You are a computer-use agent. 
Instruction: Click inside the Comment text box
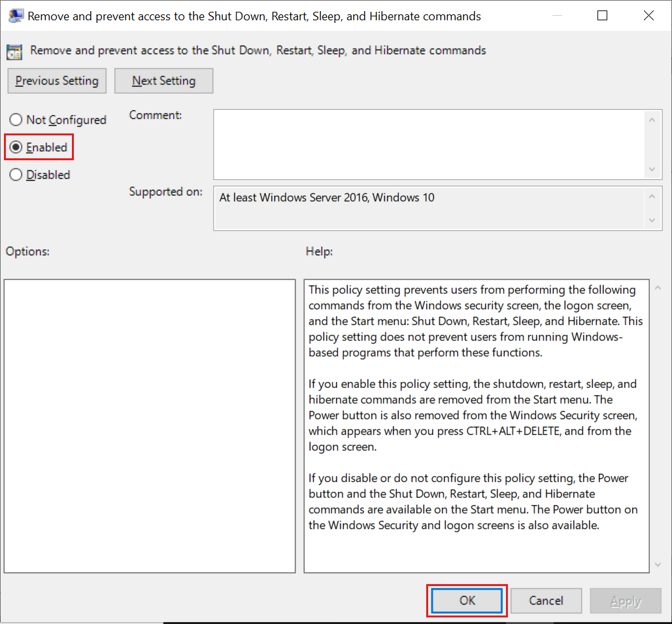(x=429, y=145)
